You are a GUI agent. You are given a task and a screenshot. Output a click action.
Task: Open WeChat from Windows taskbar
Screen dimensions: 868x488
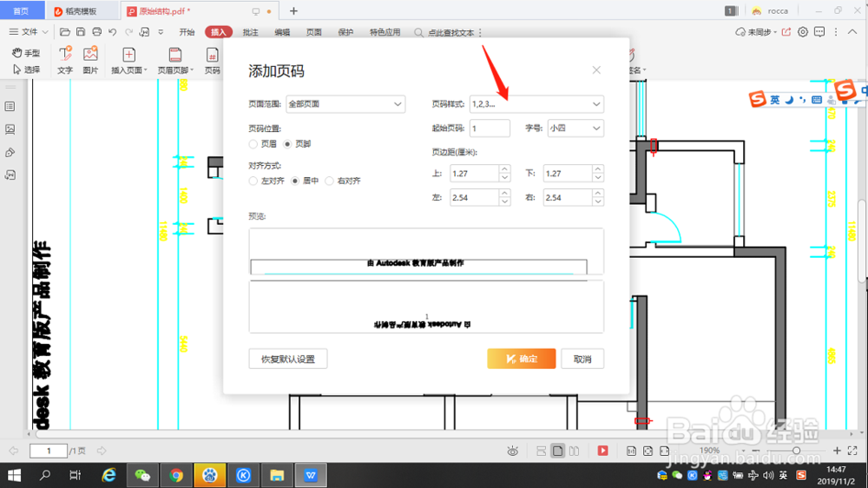click(143, 475)
